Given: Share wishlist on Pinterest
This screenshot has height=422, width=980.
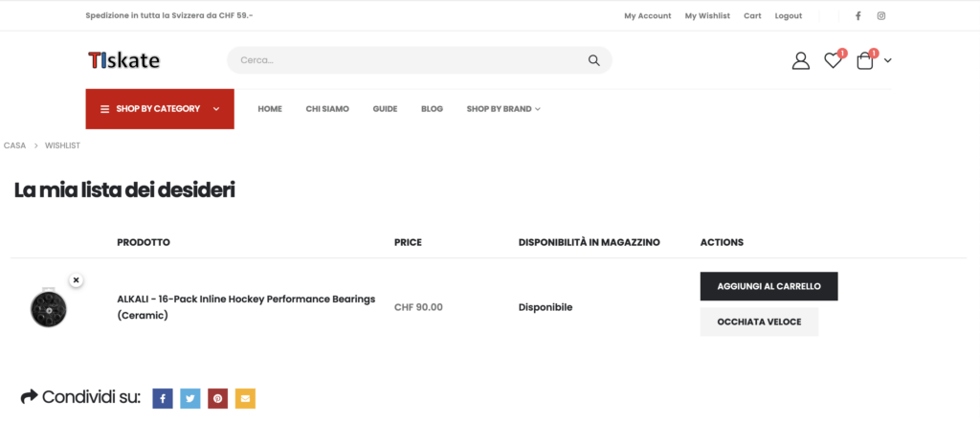Looking at the screenshot, I should click(217, 398).
